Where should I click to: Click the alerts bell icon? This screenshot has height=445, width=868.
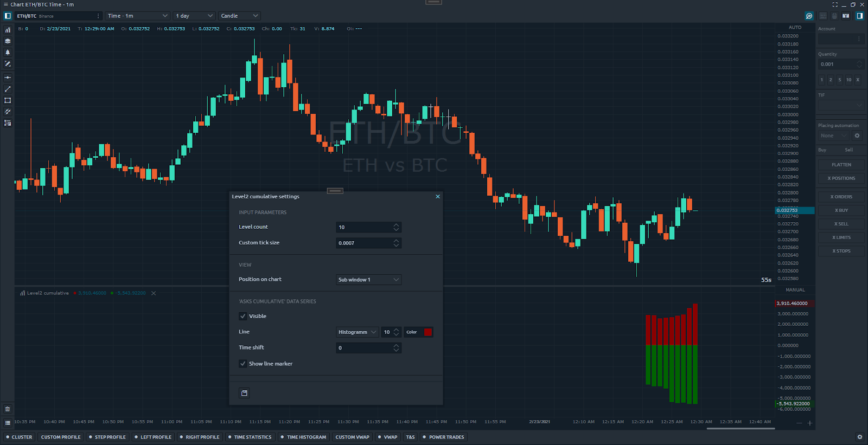tap(8, 53)
